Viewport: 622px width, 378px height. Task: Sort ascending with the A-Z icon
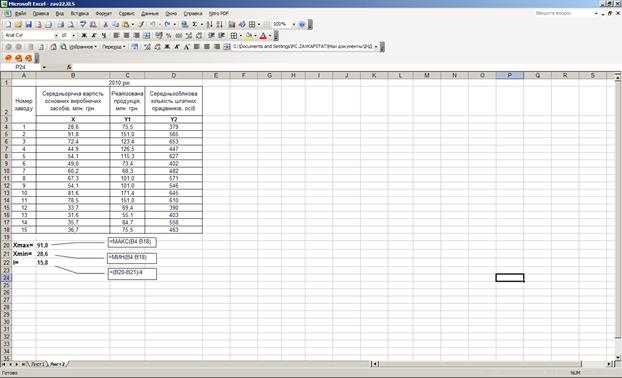tap(209, 25)
